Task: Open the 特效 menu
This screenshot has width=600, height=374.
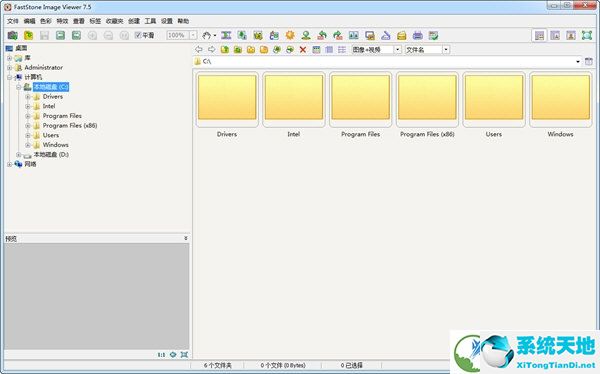Action: [62, 21]
